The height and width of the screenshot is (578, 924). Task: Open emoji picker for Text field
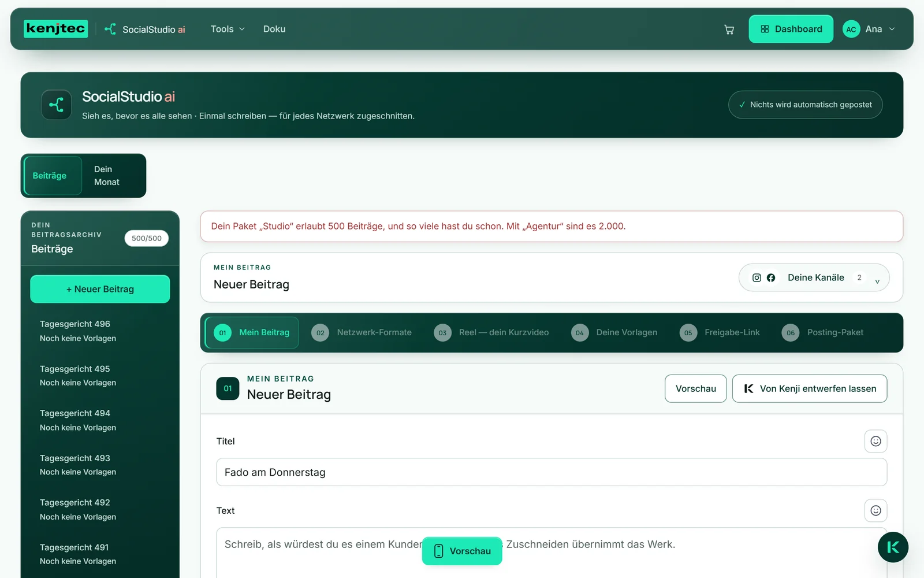pos(875,510)
